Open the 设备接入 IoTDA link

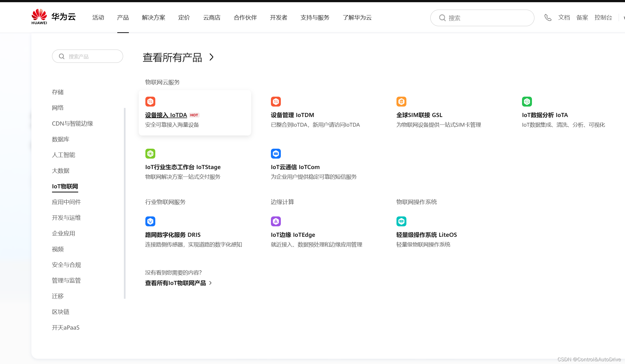[x=166, y=115]
